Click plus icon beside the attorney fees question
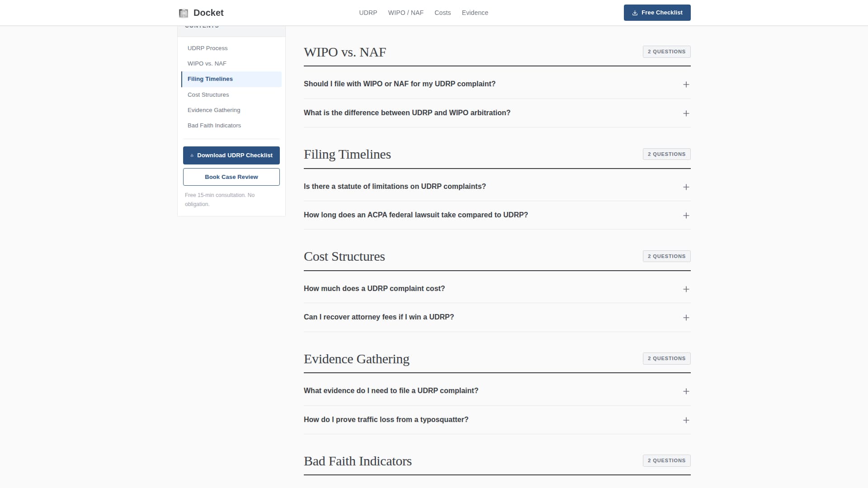This screenshot has height=488, width=868. click(x=686, y=318)
